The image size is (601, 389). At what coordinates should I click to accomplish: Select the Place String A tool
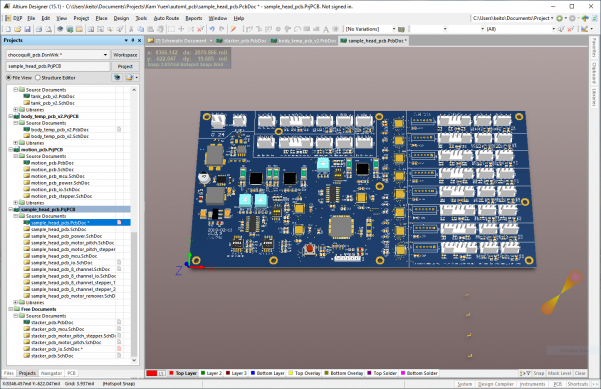click(x=326, y=29)
